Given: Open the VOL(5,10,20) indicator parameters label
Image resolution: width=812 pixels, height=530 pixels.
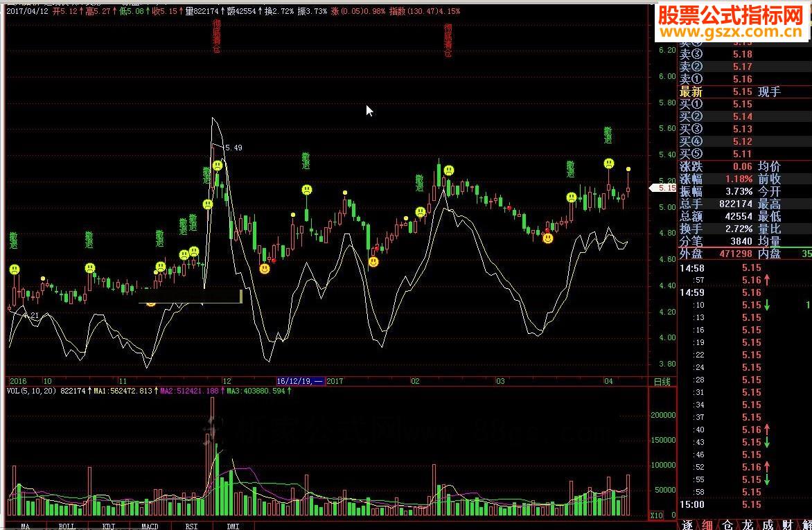Looking at the screenshot, I should click(31, 391).
